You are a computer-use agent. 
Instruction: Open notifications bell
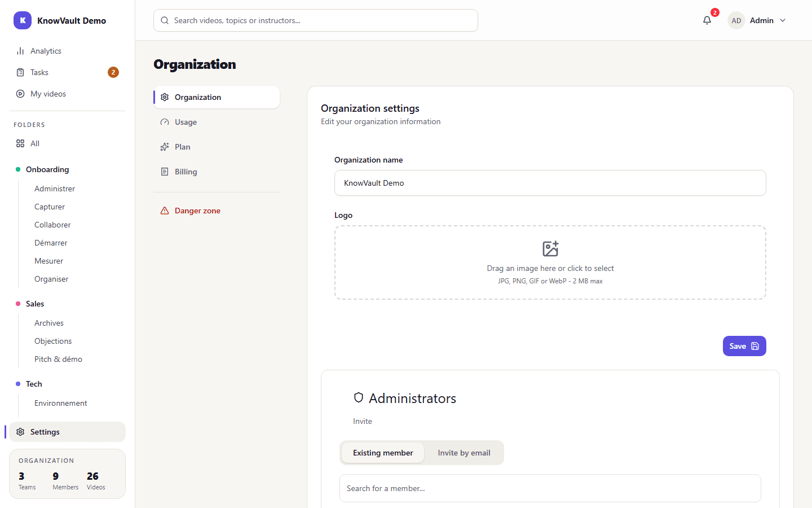pyautogui.click(x=707, y=20)
